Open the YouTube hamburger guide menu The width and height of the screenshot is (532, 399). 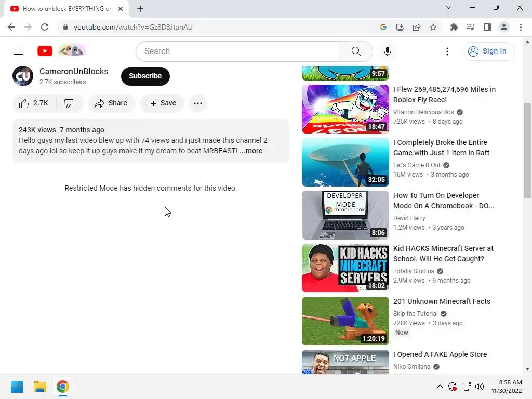coord(19,51)
